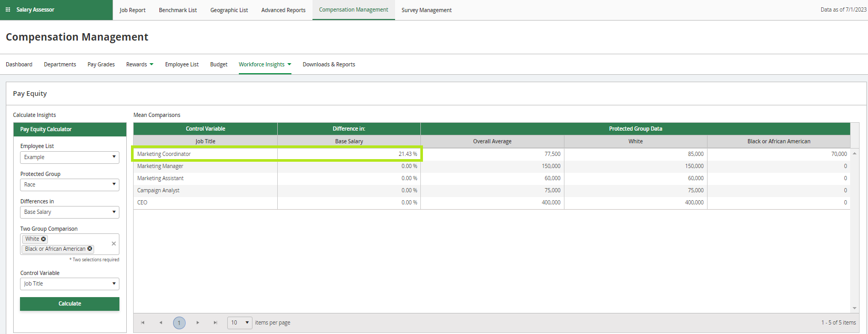Click the 77,500 overall average value
This screenshot has height=334, width=868.
(x=552, y=154)
